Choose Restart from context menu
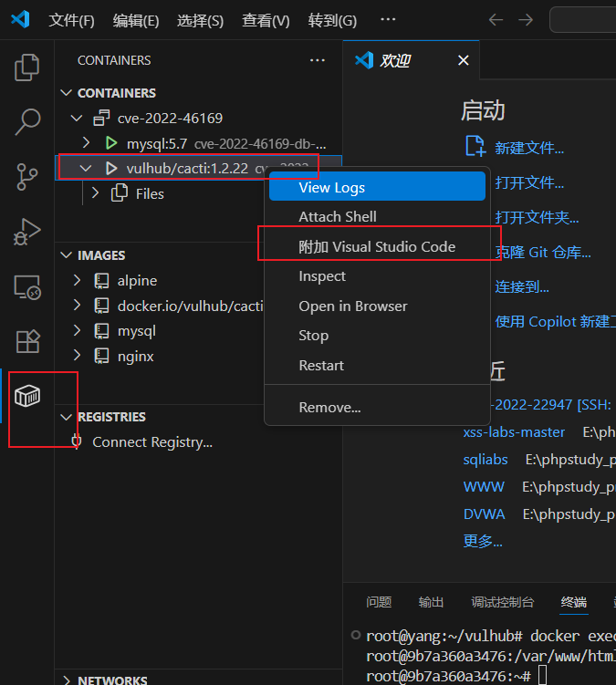Image resolution: width=616 pixels, height=685 pixels. [377, 365]
